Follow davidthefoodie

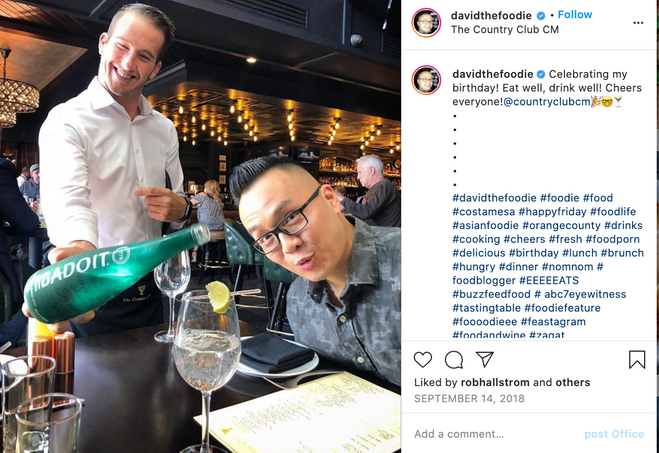575,15
